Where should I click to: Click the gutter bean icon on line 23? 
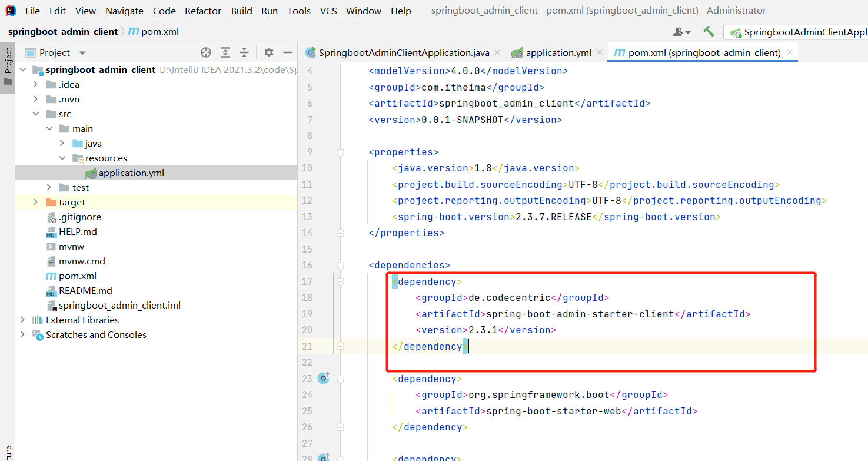click(323, 379)
